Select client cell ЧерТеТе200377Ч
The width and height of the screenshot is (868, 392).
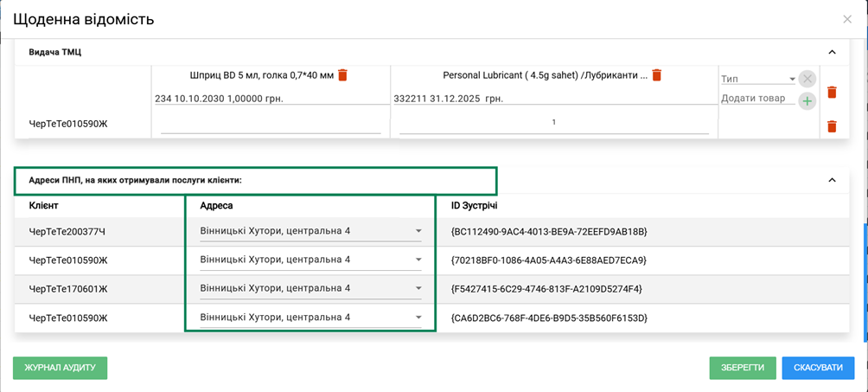click(x=67, y=231)
